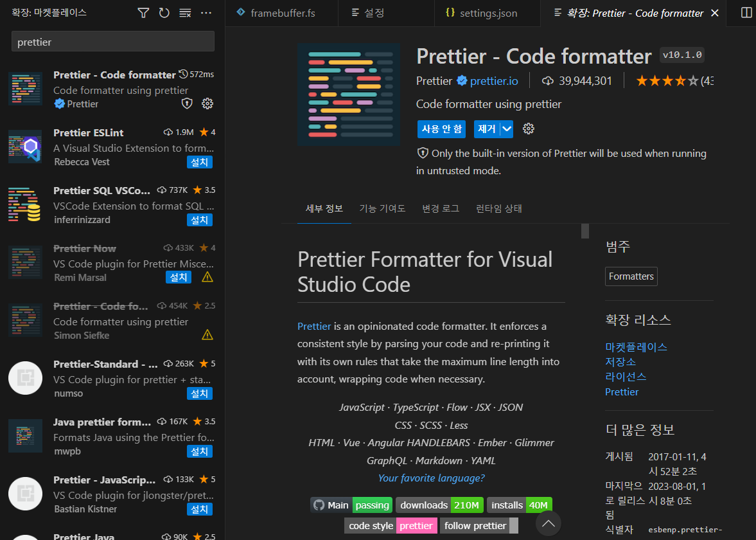The width and height of the screenshot is (756, 540).
Task: Open the 세부 정보 tab
Action: 324,208
